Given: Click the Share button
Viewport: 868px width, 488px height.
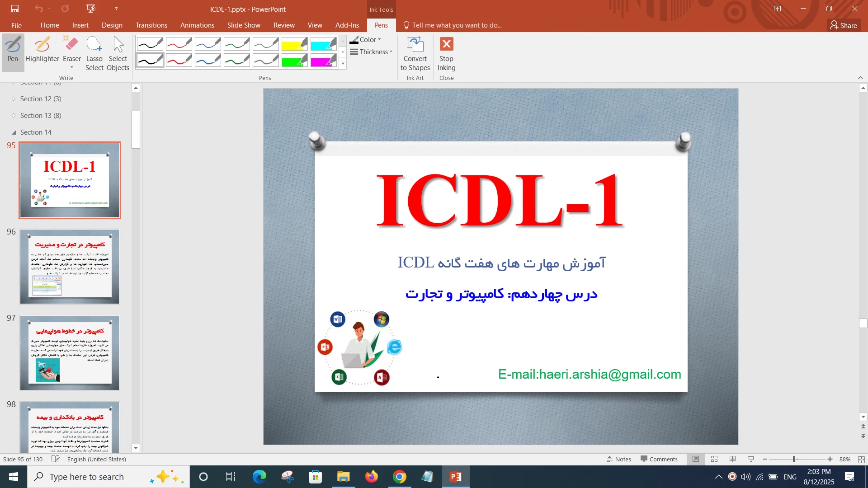Looking at the screenshot, I should coord(844,25).
